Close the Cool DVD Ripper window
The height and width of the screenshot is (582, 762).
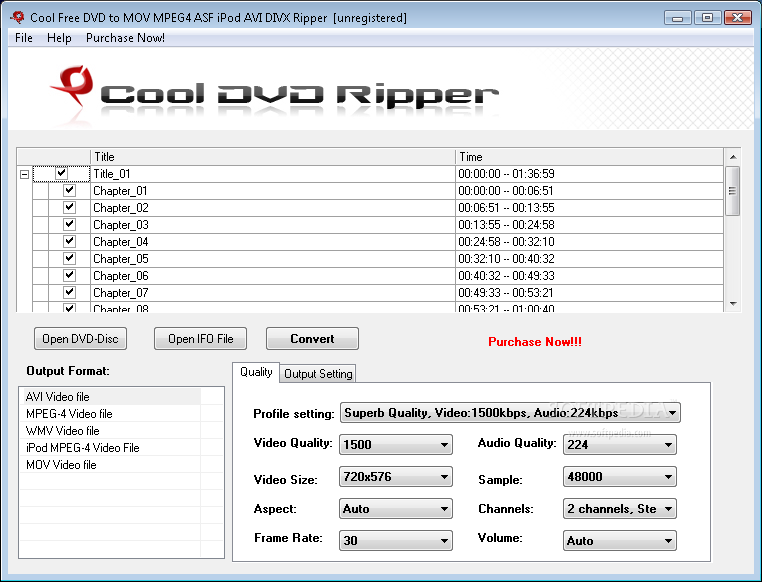point(738,18)
